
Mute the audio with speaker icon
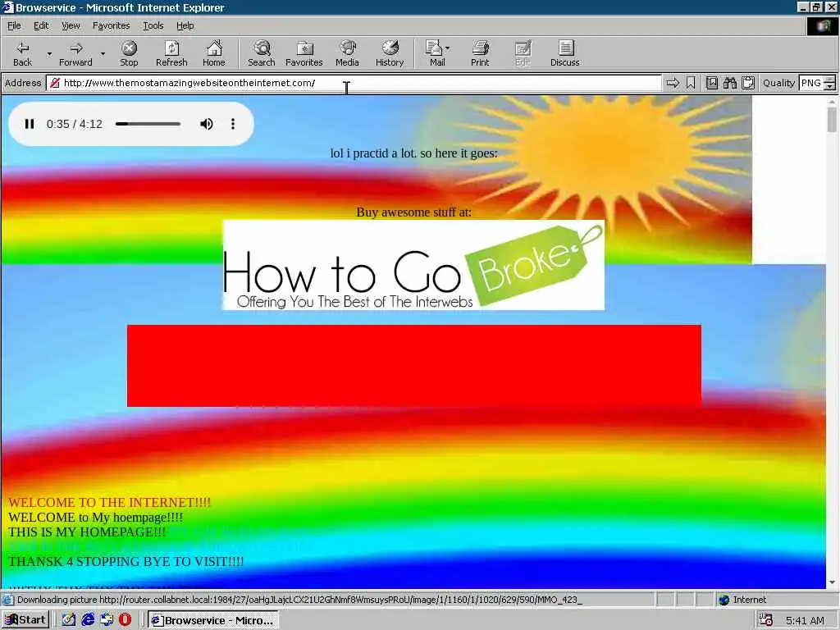(206, 124)
